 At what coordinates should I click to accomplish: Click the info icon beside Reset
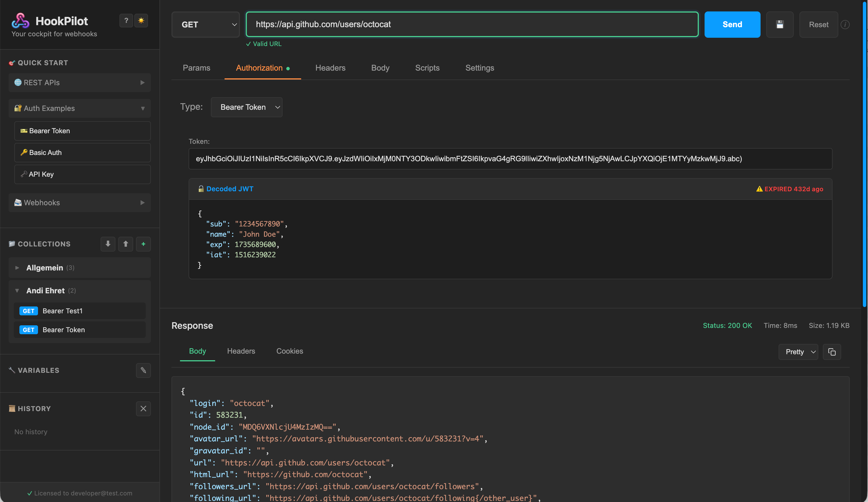846,25
